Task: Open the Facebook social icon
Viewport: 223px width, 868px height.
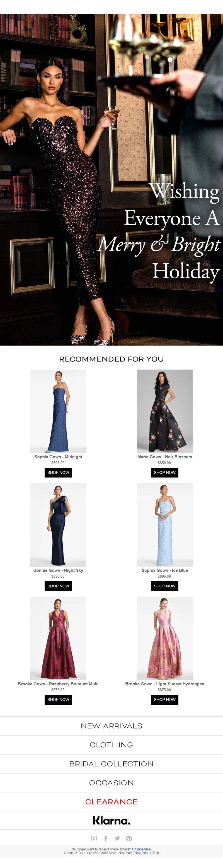Action: tap(105, 838)
